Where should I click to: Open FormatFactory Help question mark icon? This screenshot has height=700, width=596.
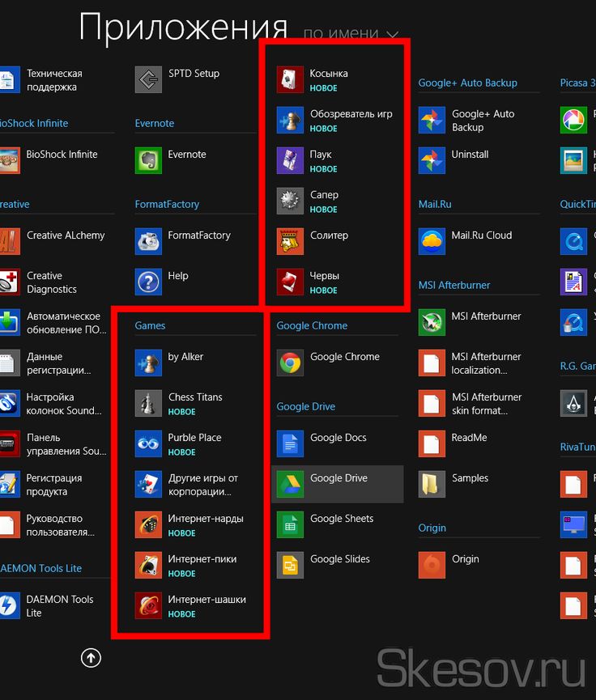(x=148, y=282)
